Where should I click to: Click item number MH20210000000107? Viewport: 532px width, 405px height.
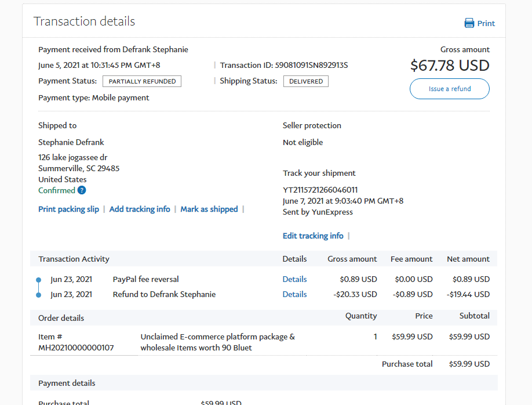pos(76,348)
